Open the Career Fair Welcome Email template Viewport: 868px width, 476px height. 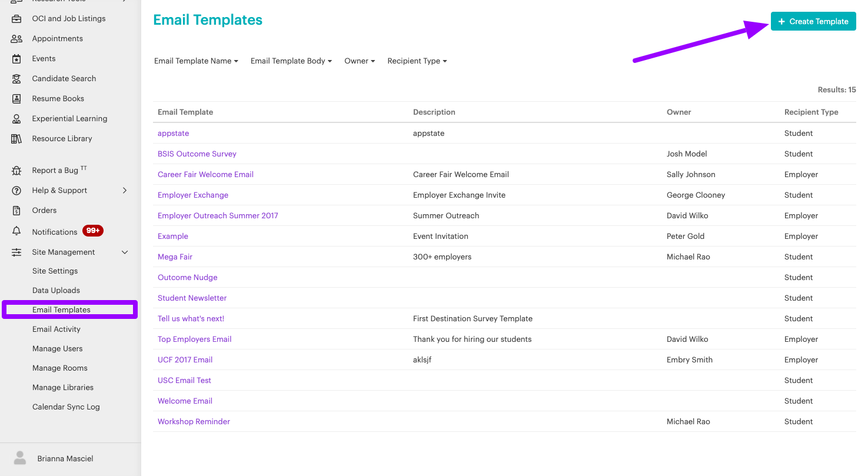coord(205,175)
